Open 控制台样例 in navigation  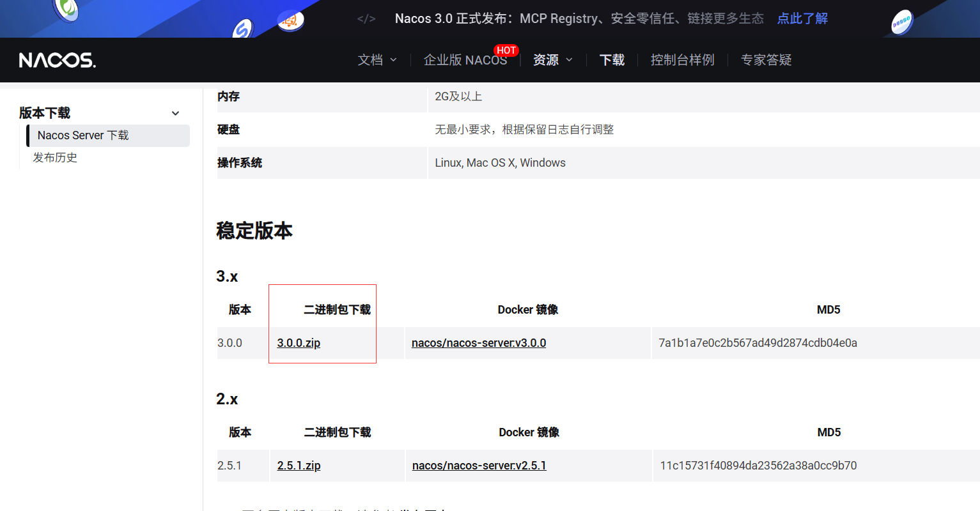(682, 60)
